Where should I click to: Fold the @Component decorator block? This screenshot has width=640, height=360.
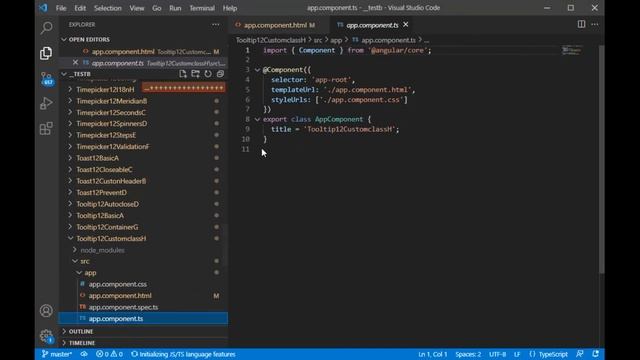(257, 70)
